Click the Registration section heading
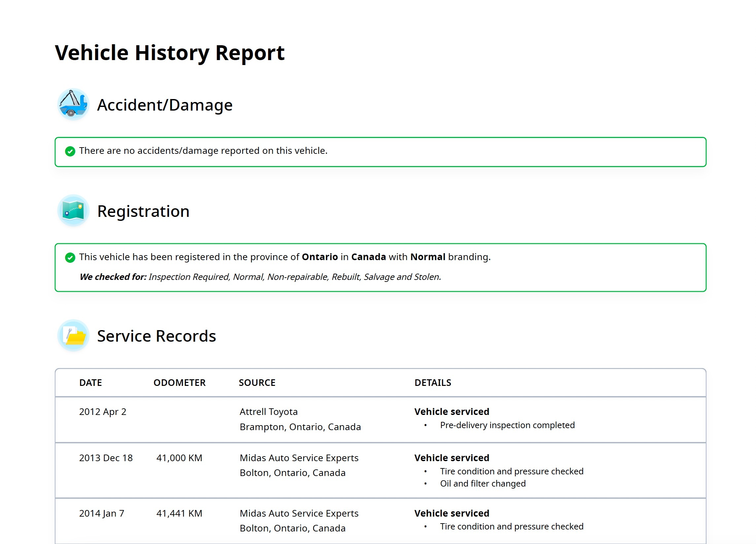The width and height of the screenshot is (756, 544). [143, 212]
